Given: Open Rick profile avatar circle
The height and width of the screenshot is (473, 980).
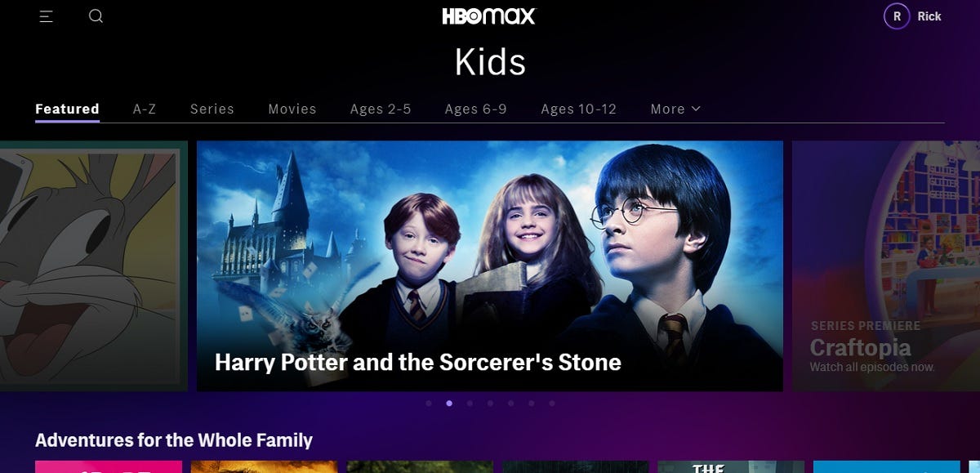Looking at the screenshot, I should [x=897, y=16].
